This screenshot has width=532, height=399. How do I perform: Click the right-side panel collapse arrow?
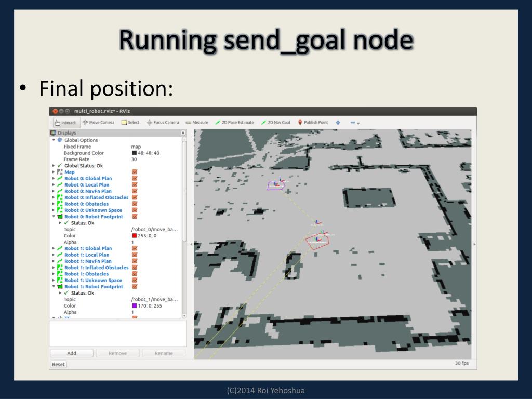pos(474,244)
